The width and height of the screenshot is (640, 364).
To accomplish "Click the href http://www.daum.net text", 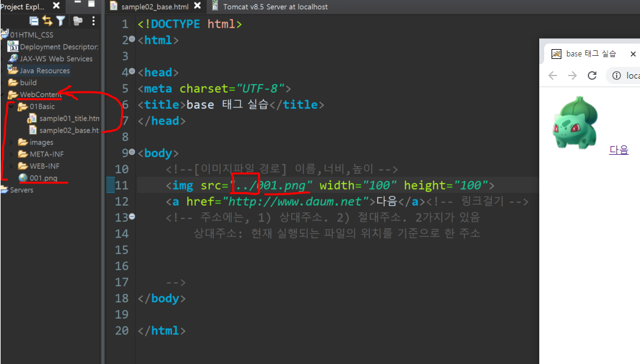I will (x=295, y=201).
